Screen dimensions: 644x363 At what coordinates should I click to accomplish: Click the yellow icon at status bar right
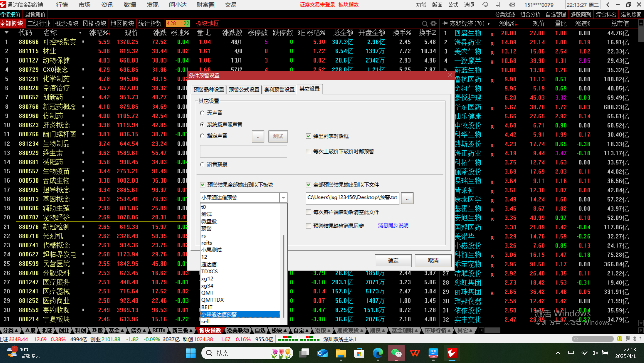click(619, 339)
